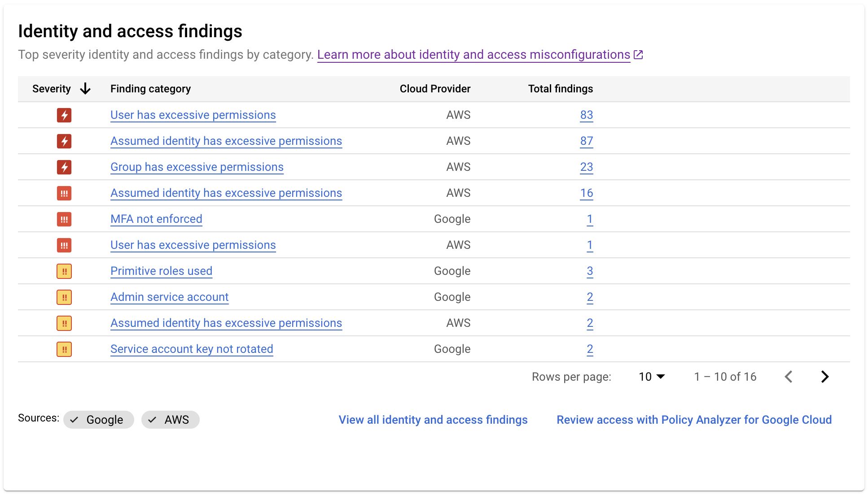Open MFA not enforced finding
Screen dimensions: 868x495
[x=156, y=219]
